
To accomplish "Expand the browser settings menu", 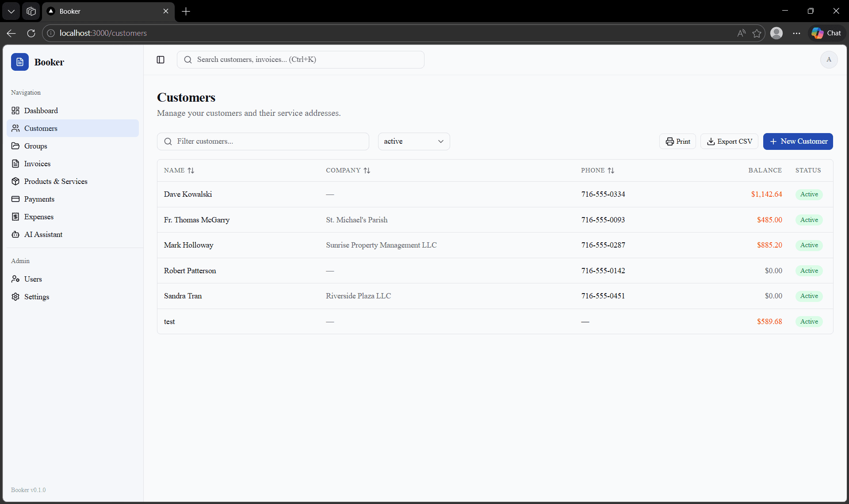I will [796, 33].
